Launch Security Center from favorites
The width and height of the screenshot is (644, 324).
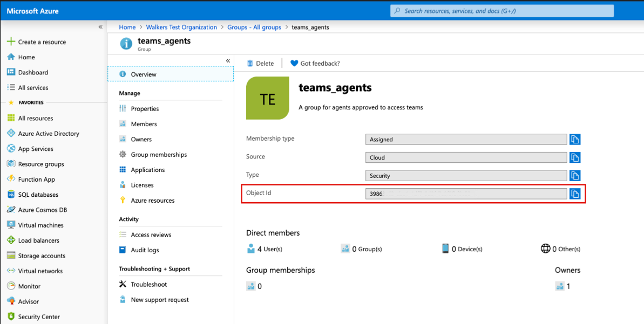click(39, 316)
